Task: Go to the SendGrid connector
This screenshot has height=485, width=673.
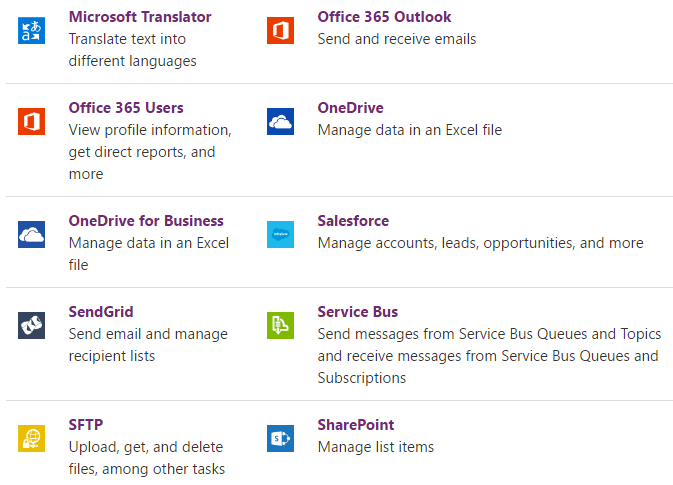Action: [101, 312]
